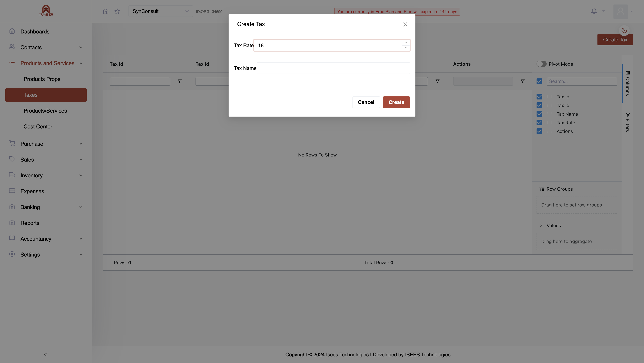Click the home icon in top bar

106,11
